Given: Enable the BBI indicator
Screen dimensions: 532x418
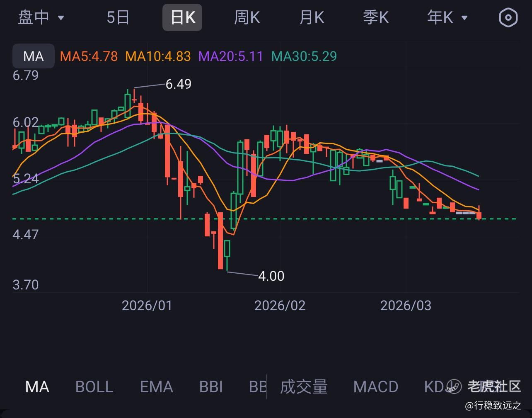Looking at the screenshot, I should 211,386.
